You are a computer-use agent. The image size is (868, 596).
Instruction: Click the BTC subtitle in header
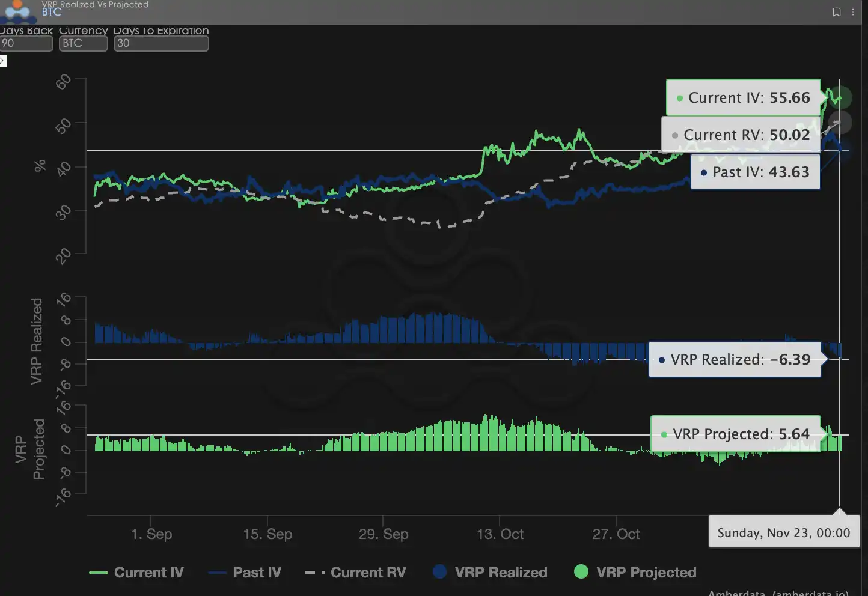tap(52, 12)
